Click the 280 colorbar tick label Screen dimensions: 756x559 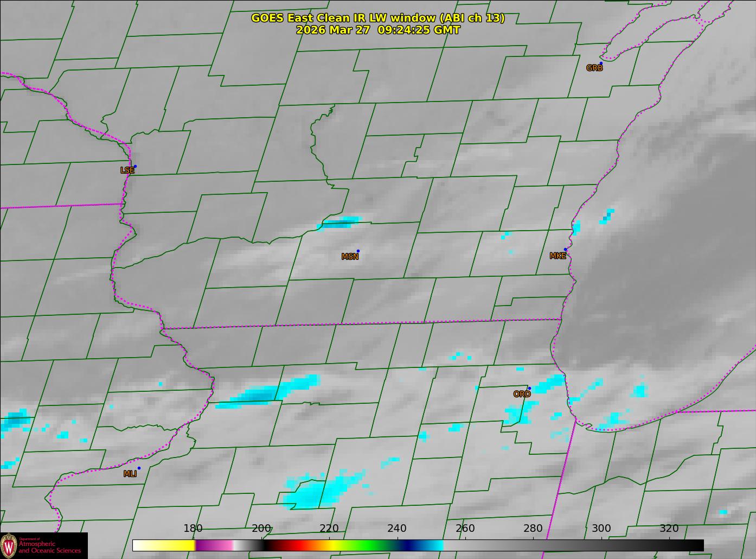click(x=533, y=529)
